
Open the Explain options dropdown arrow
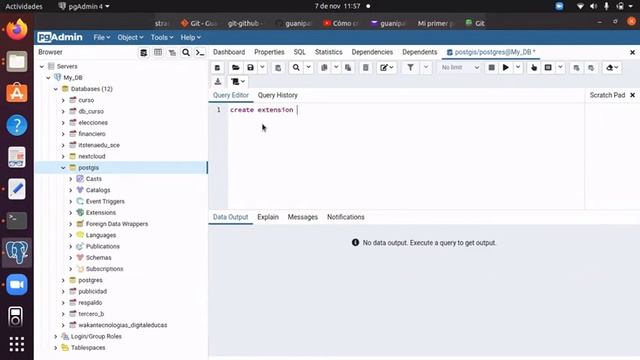(x=560, y=68)
